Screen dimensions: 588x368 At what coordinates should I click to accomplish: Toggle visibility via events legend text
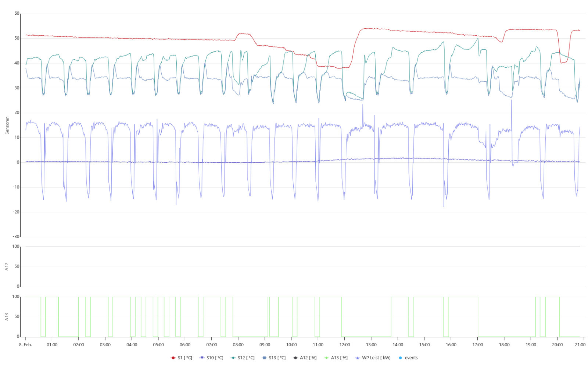click(411, 358)
